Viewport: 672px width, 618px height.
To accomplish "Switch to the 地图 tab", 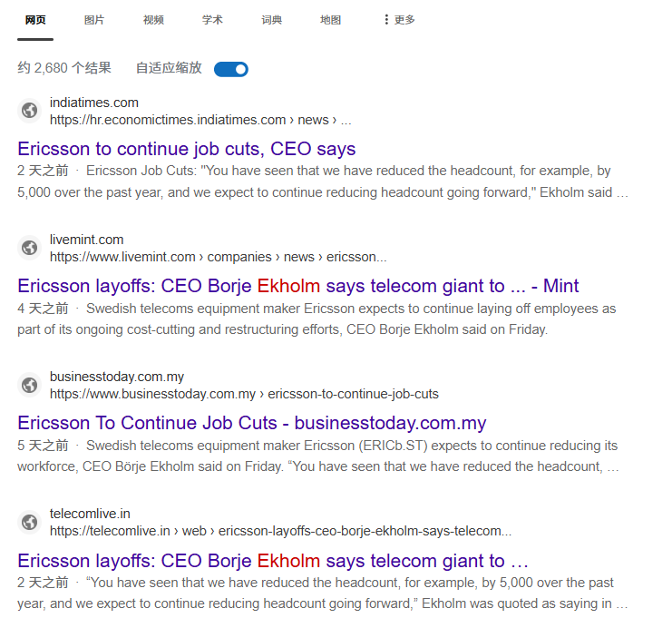I will [330, 20].
